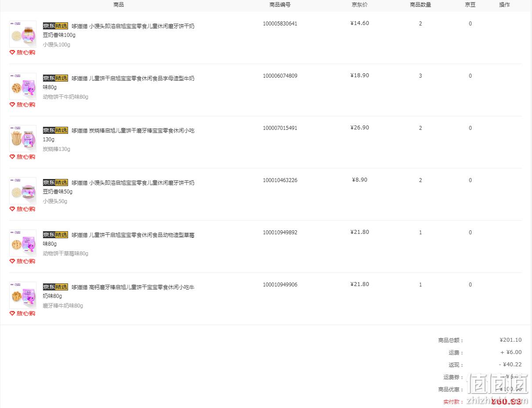Click the 京豆 column header

[470, 5]
